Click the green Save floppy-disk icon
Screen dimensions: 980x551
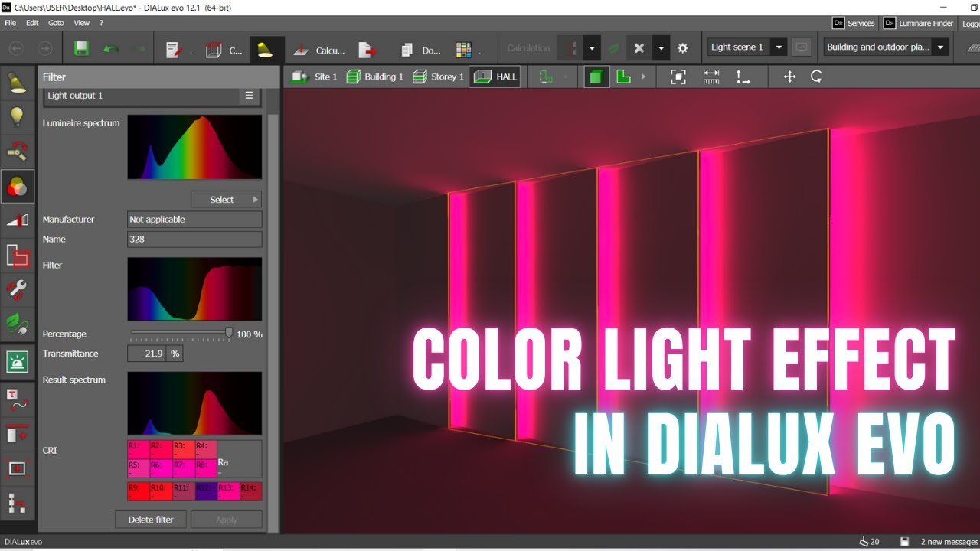coord(81,48)
